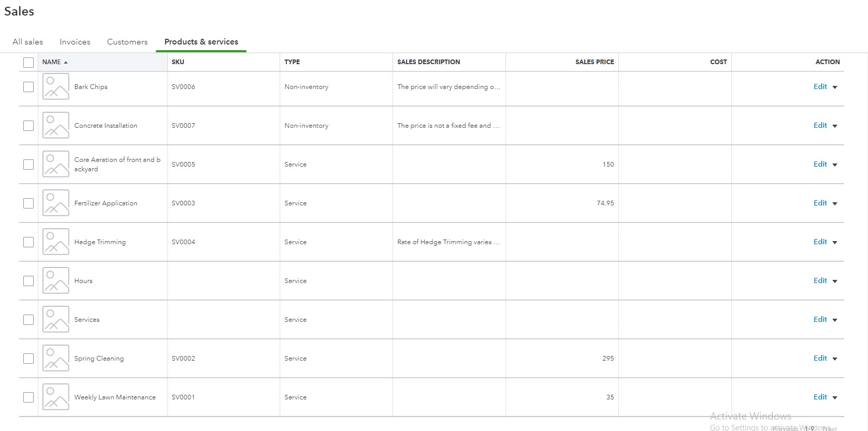868x431 pixels.
Task: Edit the Spring Cleaning service
Action: click(x=820, y=358)
